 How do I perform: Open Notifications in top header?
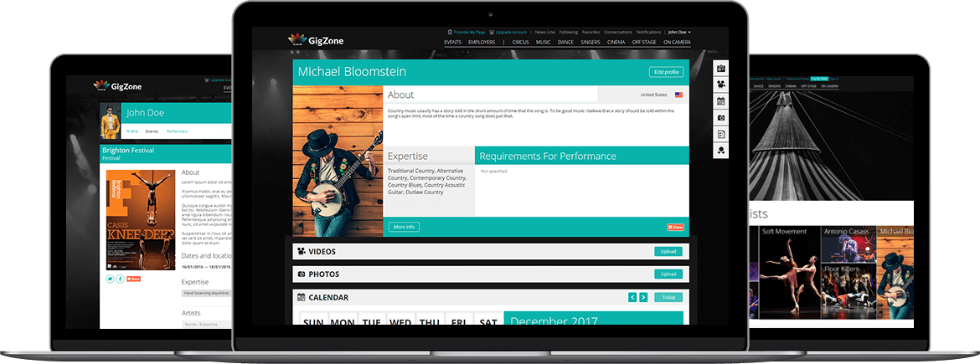coord(649,32)
